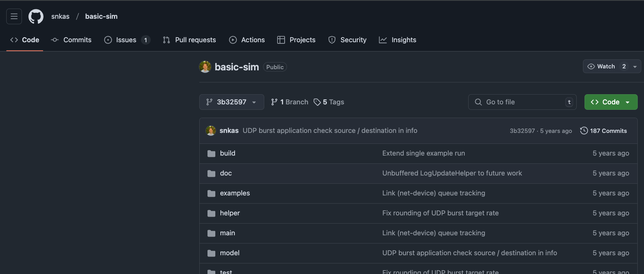
Task: Expand the Watch notification options arrow
Action: (x=635, y=66)
